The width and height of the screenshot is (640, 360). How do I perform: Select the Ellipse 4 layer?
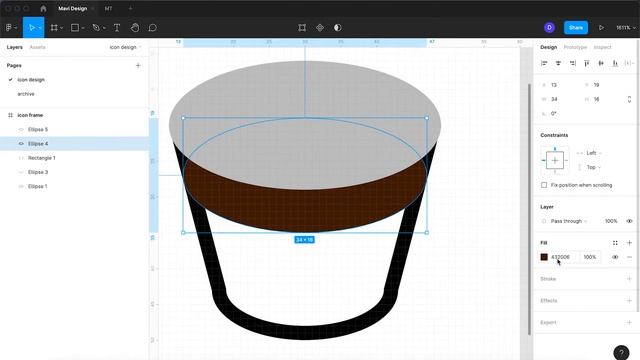pyautogui.click(x=74, y=144)
